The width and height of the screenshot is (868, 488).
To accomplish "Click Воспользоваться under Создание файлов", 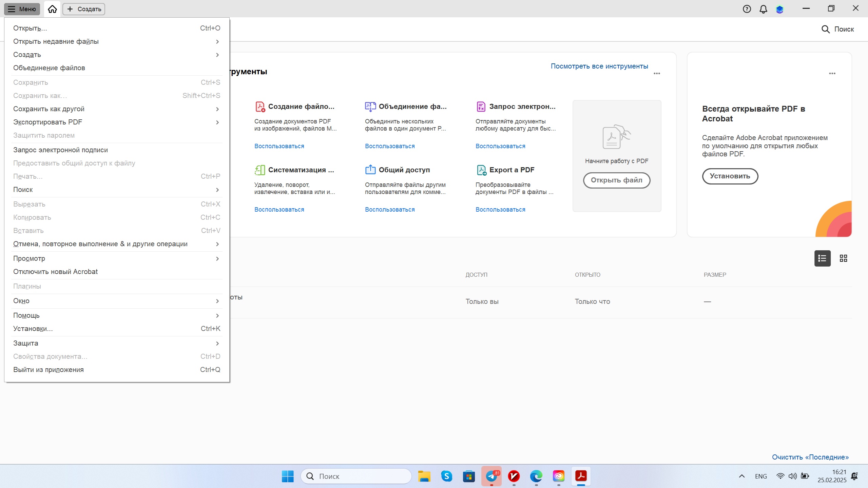I will (x=279, y=146).
